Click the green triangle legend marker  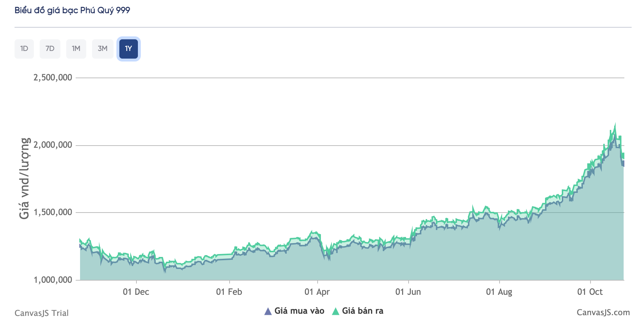click(335, 311)
